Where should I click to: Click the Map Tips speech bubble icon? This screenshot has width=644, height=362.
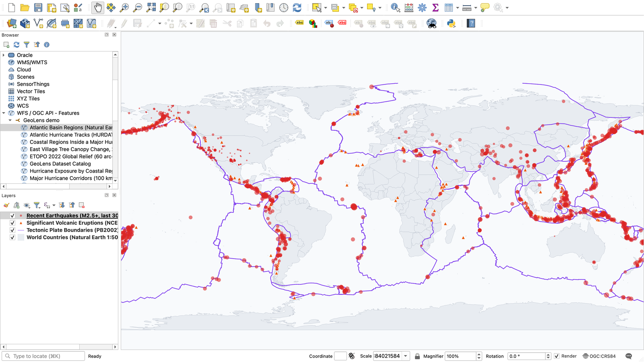(x=485, y=7)
